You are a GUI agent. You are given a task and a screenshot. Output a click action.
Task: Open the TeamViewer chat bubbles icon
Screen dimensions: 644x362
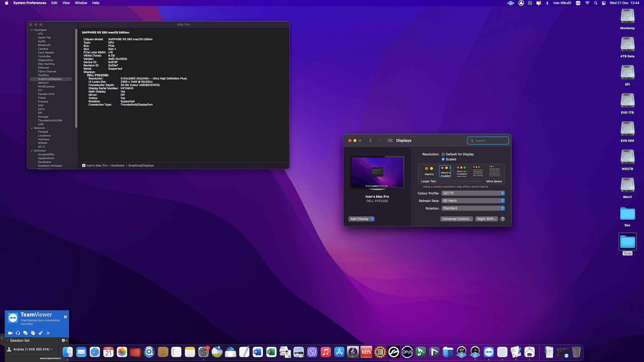[25, 333]
